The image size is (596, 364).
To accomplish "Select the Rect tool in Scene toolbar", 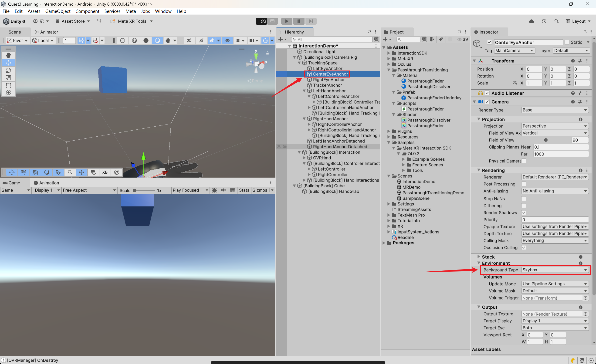I will 8,85.
